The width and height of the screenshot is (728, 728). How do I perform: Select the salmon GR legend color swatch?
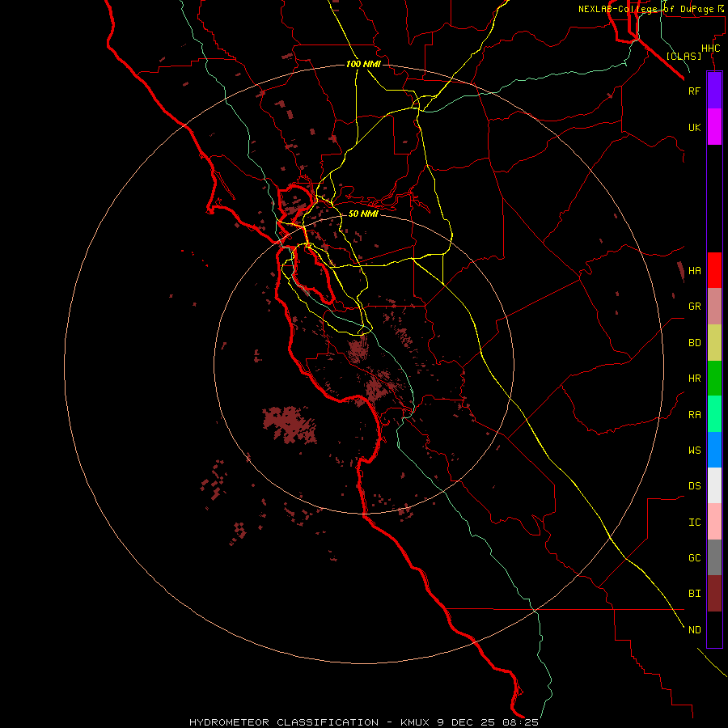714,306
